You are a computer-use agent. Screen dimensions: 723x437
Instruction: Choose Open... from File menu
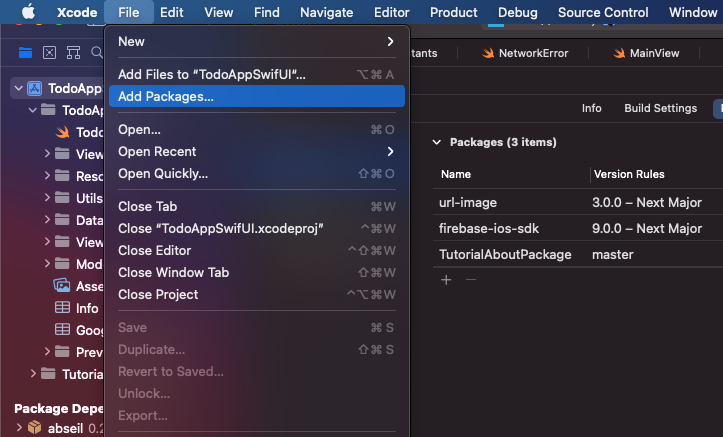(x=257, y=130)
